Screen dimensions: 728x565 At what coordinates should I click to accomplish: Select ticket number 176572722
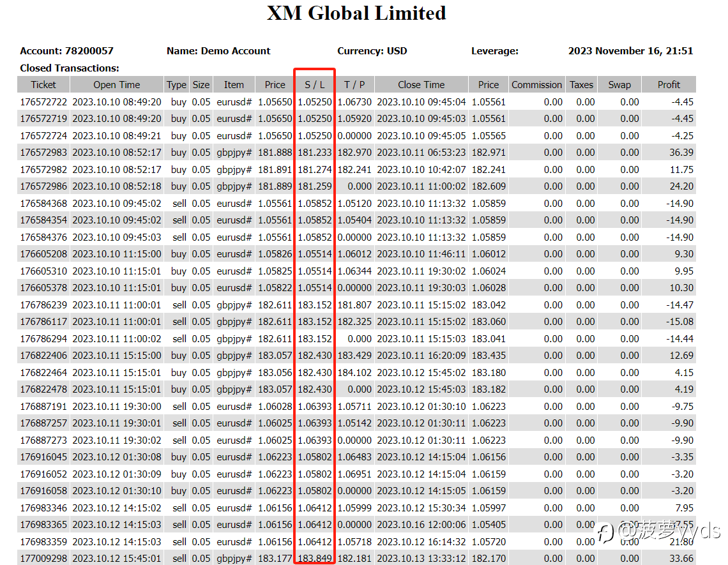pyautogui.click(x=43, y=102)
